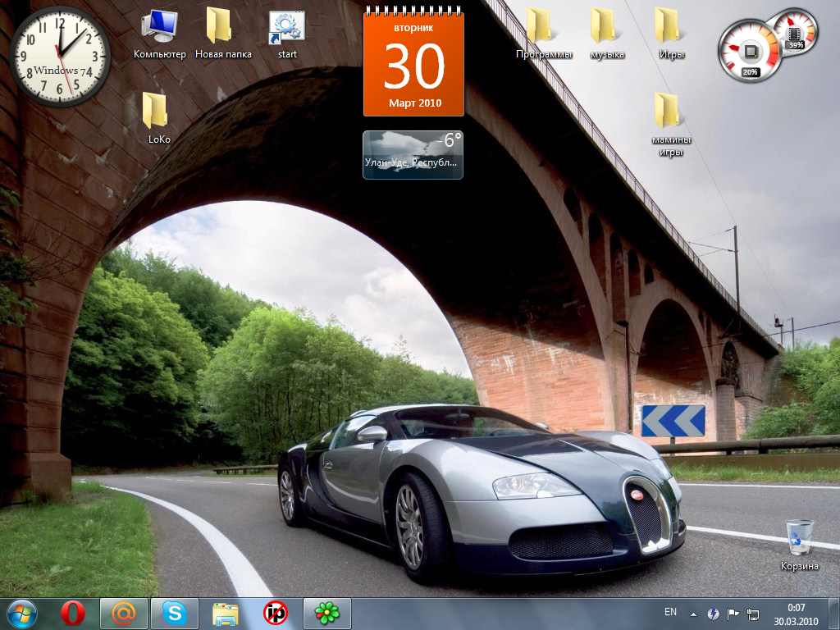840x630 pixels.
Task: Select the Компьютер desktop icon
Action: pos(159,28)
